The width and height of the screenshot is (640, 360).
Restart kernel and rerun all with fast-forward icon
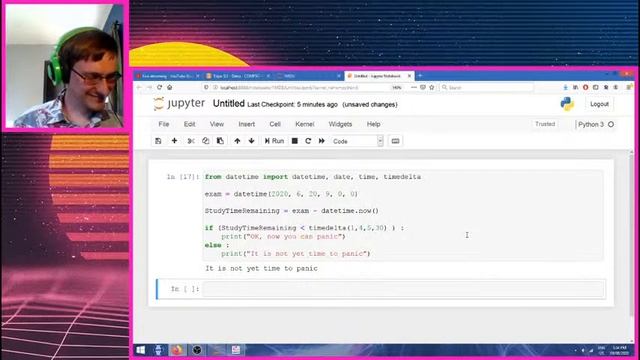tap(322, 141)
